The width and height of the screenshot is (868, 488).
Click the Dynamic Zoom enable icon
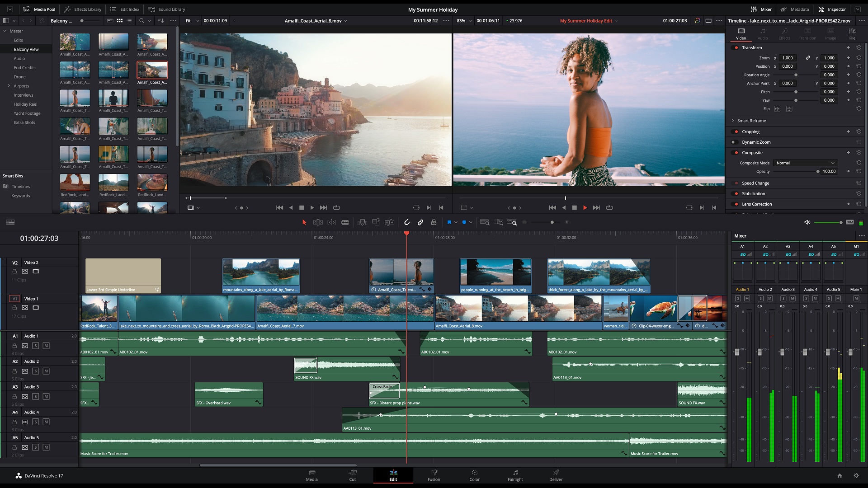(x=735, y=142)
